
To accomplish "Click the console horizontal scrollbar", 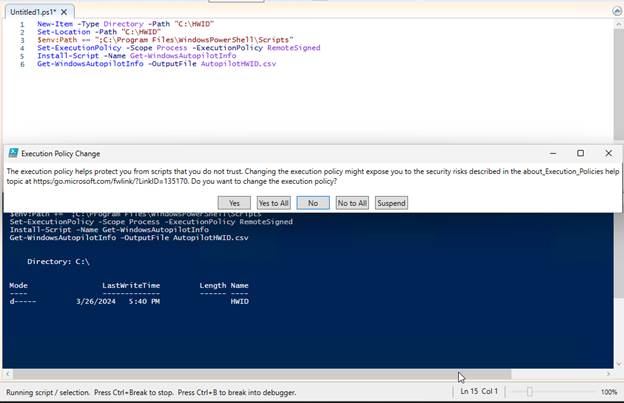I will 300,374.
